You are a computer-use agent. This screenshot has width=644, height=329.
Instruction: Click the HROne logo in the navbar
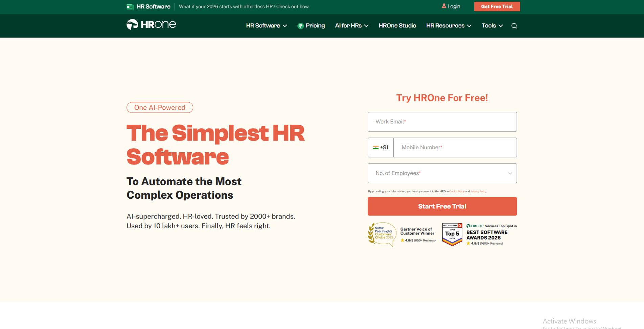pyautogui.click(x=151, y=24)
